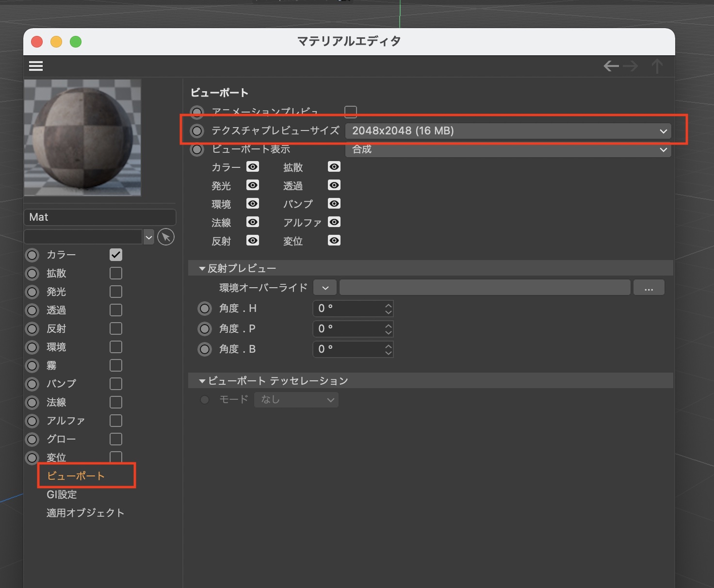
Task: Open the ビューポート表示 dropdown set to 合成
Action: tap(508, 149)
